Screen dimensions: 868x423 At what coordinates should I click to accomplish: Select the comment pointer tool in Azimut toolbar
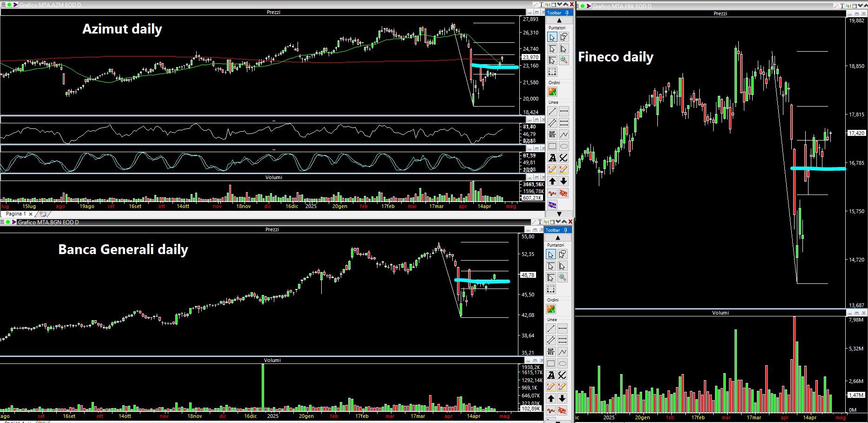click(x=563, y=37)
